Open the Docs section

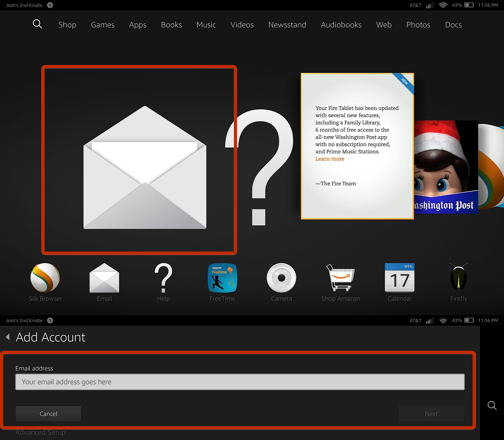point(453,25)
